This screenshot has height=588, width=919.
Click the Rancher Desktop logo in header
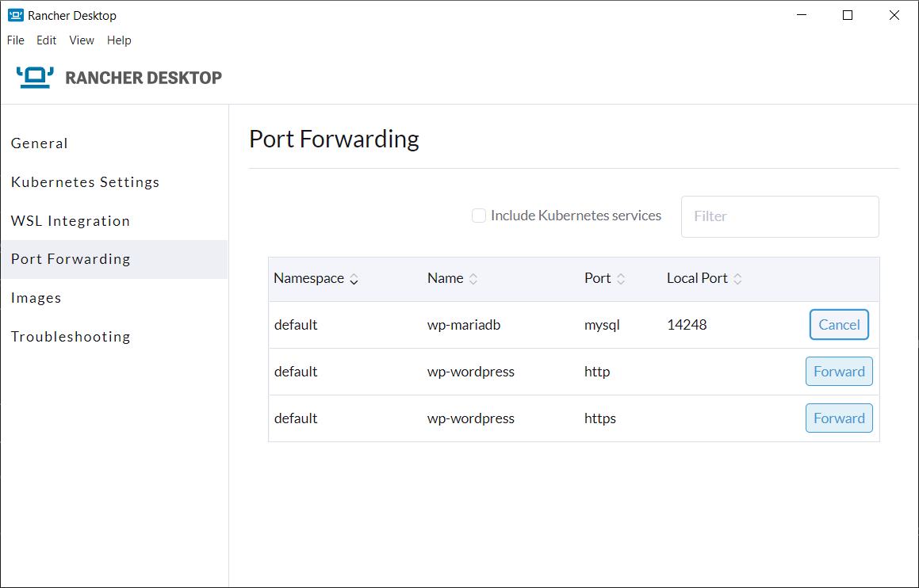[119, 78]
